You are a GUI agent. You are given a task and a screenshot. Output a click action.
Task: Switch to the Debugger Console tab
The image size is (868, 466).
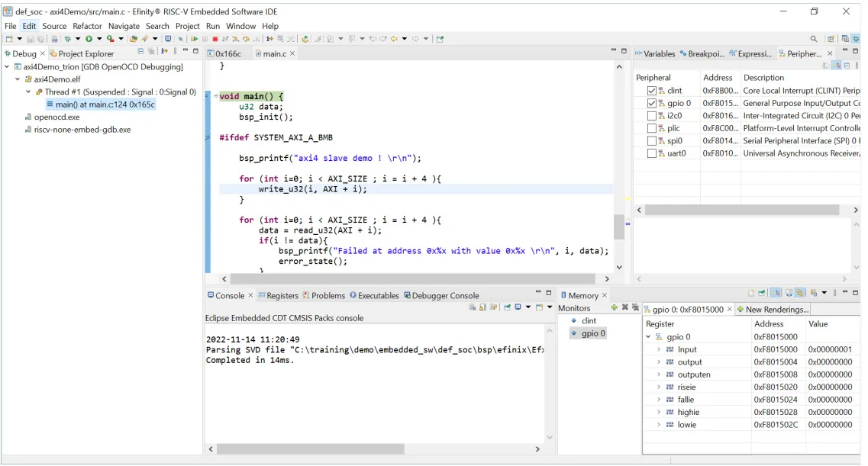(x=441, y=296)
